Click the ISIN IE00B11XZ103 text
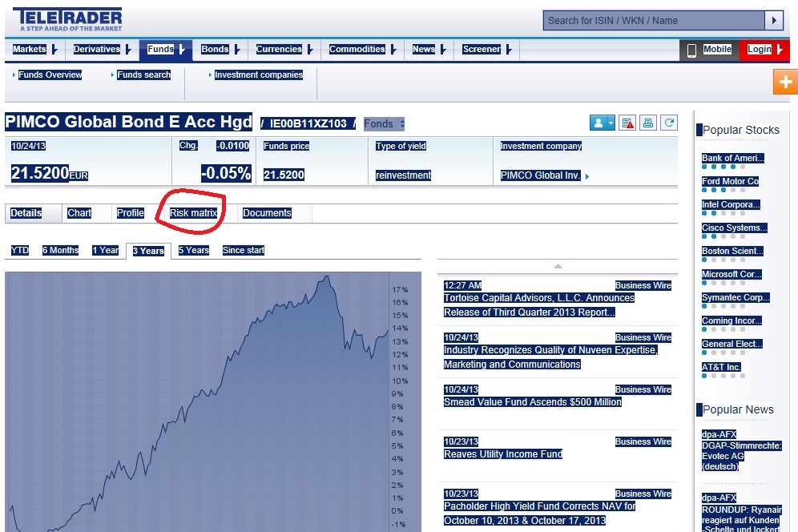 pos(308,123)
